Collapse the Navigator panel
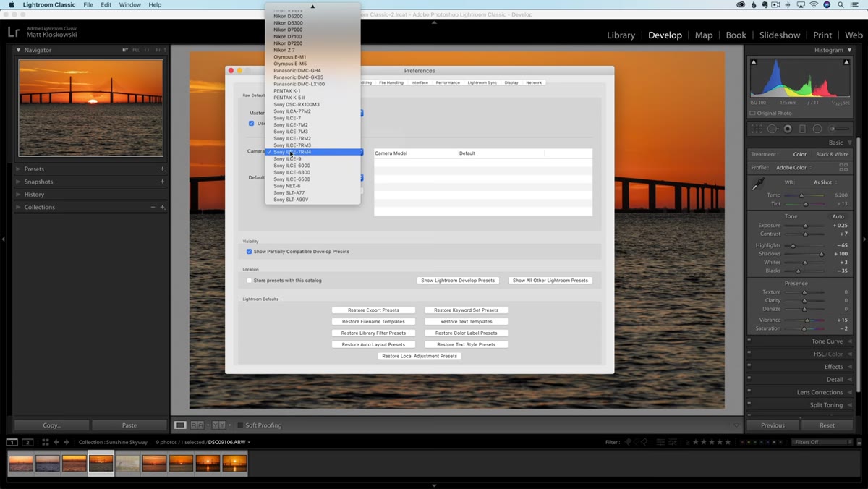The image size is (868, 489). 19,50
